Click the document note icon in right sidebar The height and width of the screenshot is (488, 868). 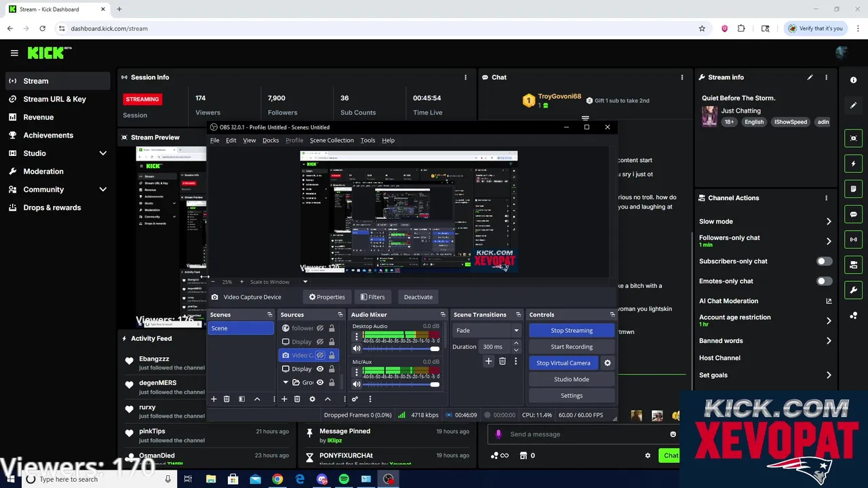(x=853, y=189)
